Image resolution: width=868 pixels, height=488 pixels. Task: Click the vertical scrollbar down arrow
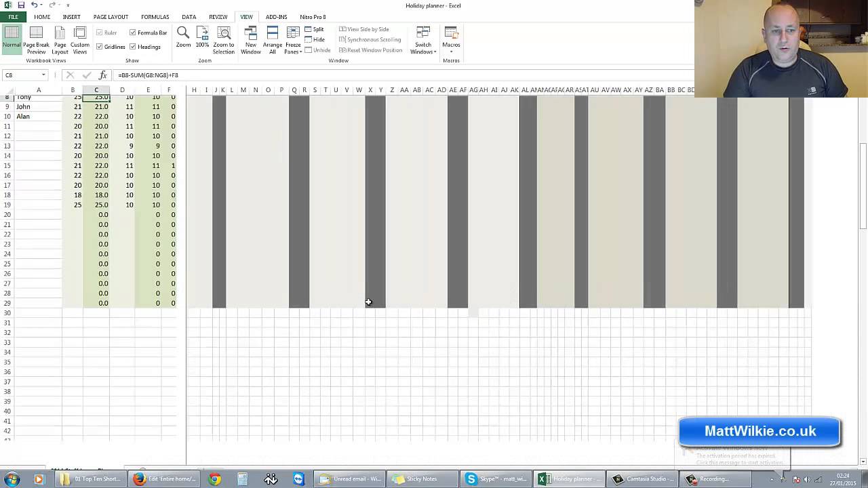[x=863, y=462]
